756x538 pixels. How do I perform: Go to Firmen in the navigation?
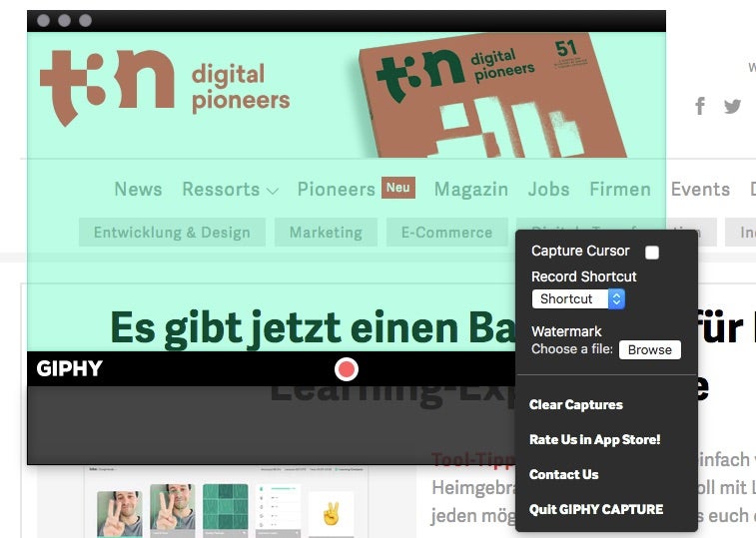coord(620,189)
